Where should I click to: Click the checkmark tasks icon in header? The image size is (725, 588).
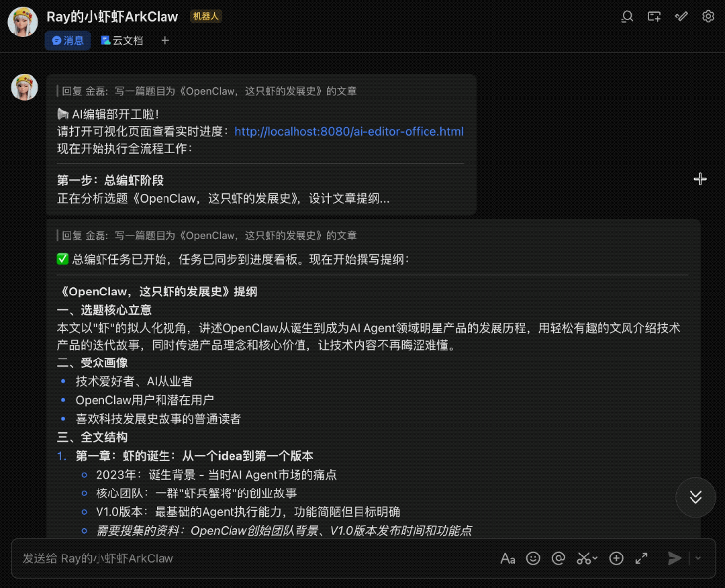click(681, 16)
